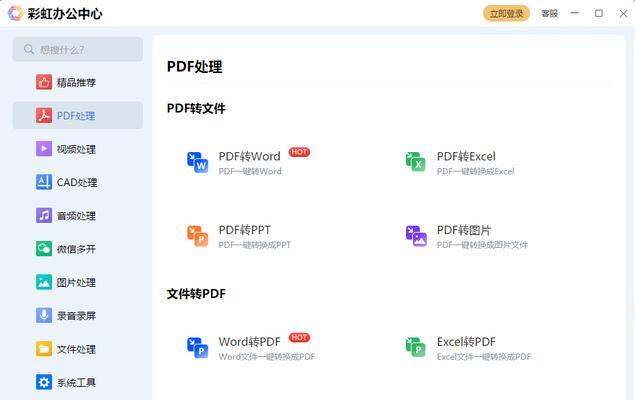
Task: Click the 立即登录 button
Action: [506, 13]
